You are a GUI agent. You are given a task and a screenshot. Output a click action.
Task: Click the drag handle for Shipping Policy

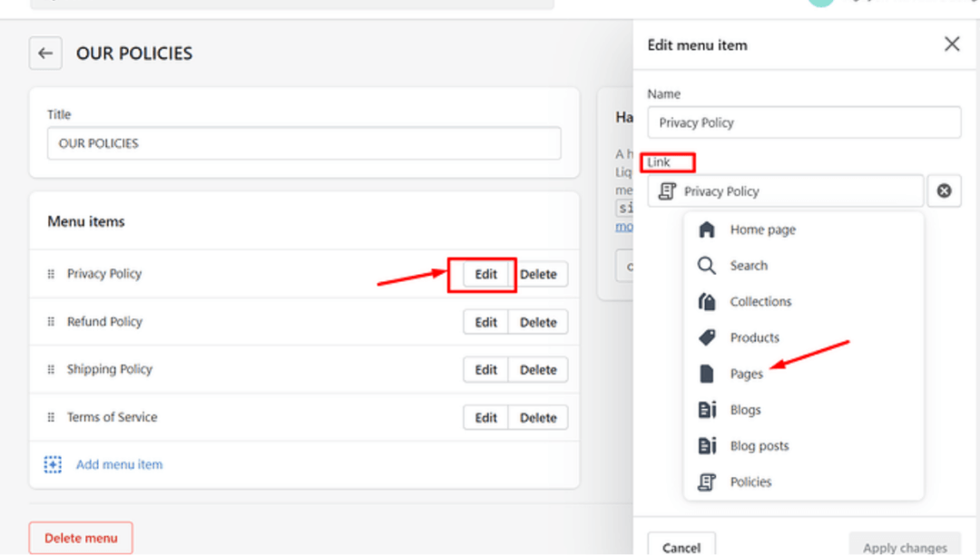pyautogui.click(x=51, y=370)
